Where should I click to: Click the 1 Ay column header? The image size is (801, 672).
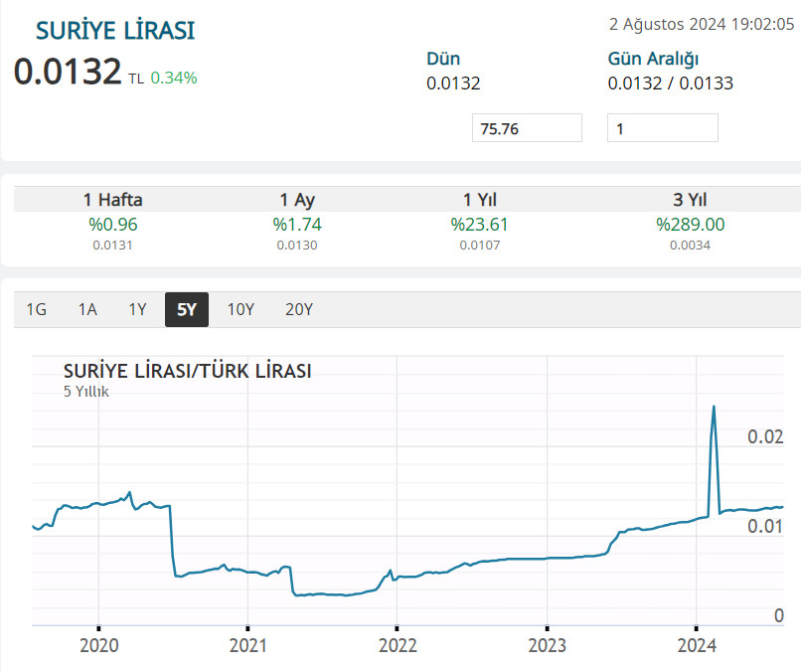pyautogui.click(x=297, y=200)
